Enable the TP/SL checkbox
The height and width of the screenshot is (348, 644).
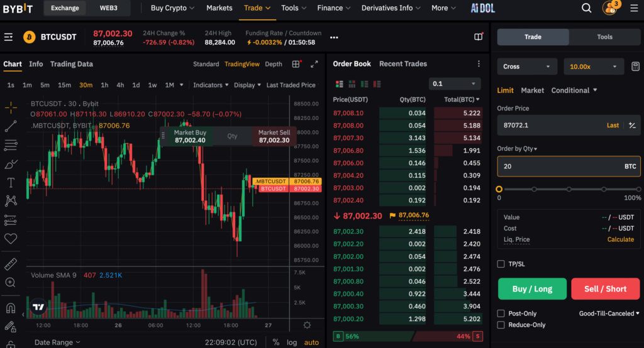pyautogui.click(x=501, y=264)
